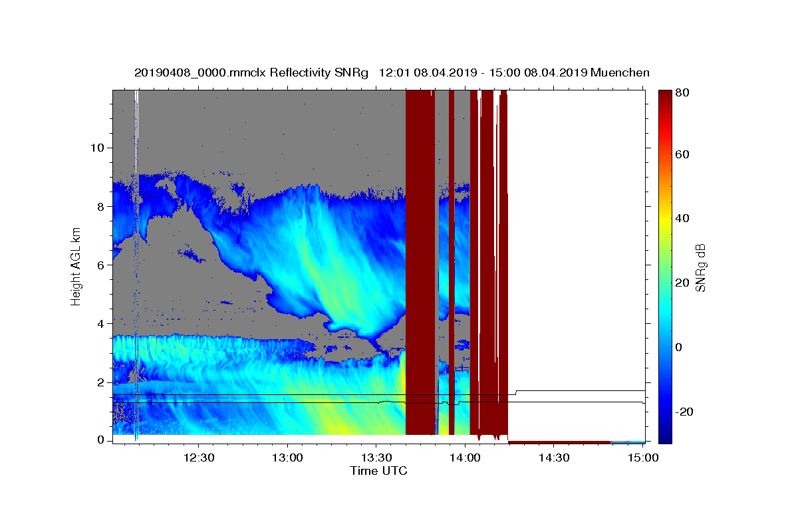Image resolution: width=798 pixels, height=532 pixels.
Task: Click the 12:30 time tick label
Action: coord(198,458)
